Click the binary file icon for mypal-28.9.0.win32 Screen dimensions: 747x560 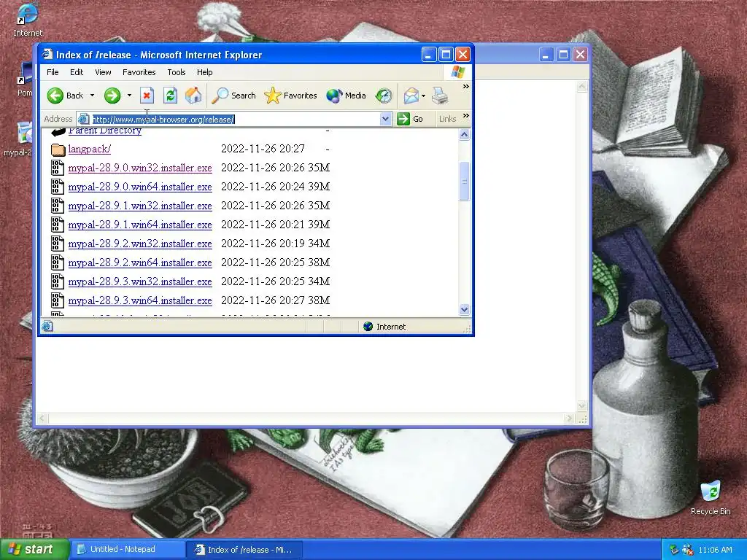pos(58,168)
